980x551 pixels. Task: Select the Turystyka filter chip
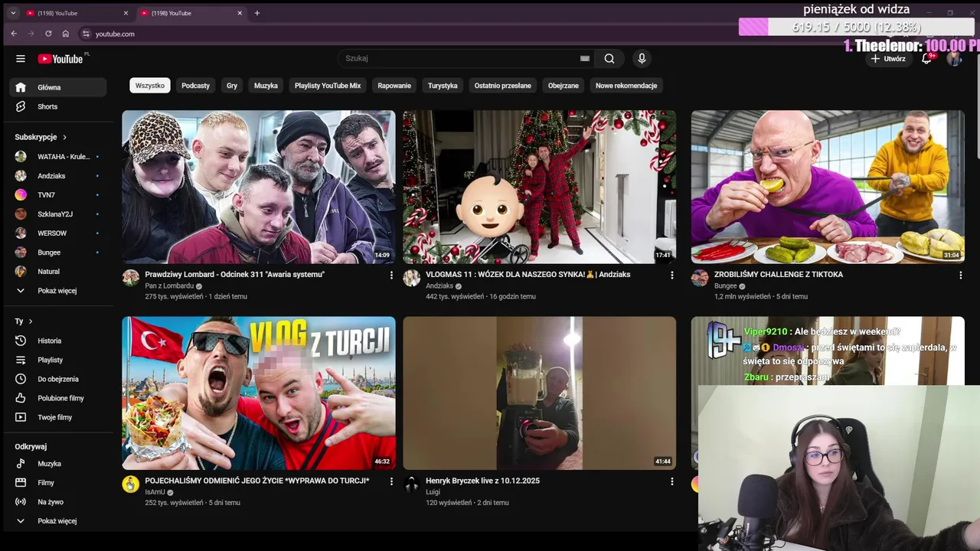tap(443, 86)
